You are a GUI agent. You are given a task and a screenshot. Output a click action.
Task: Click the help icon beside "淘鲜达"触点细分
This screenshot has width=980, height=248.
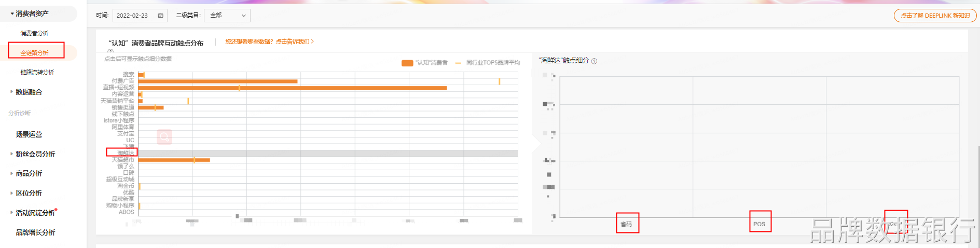[595, 61]
